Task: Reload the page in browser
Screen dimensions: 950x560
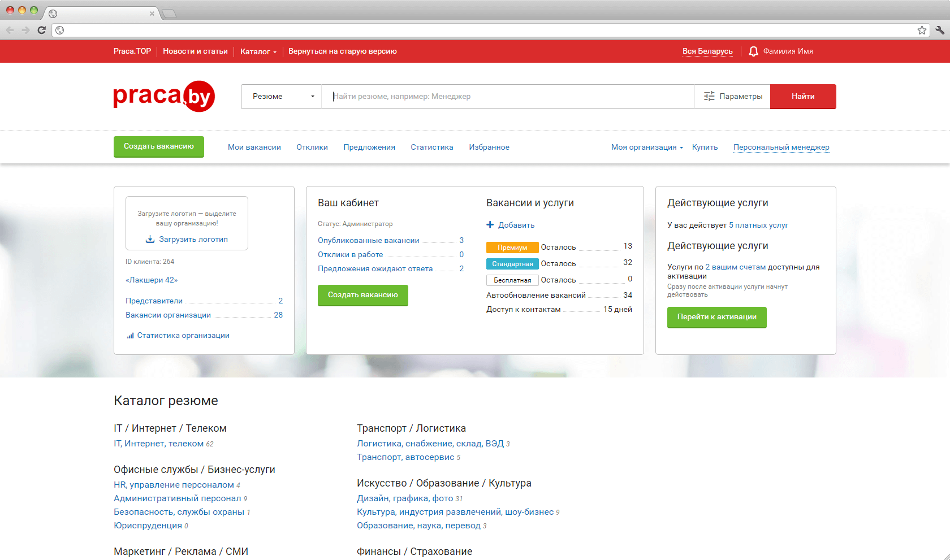Action: [41, 30]
